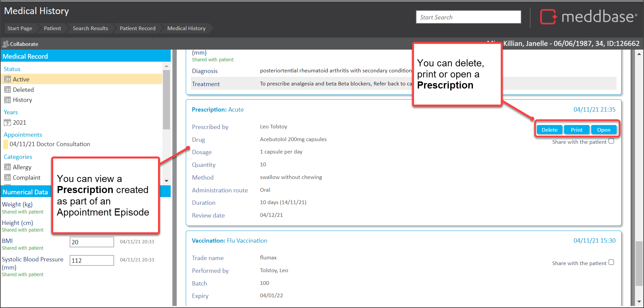Delete the Acute prescription
The width and height of the screenshot is (644, 308).
(549, 130)
